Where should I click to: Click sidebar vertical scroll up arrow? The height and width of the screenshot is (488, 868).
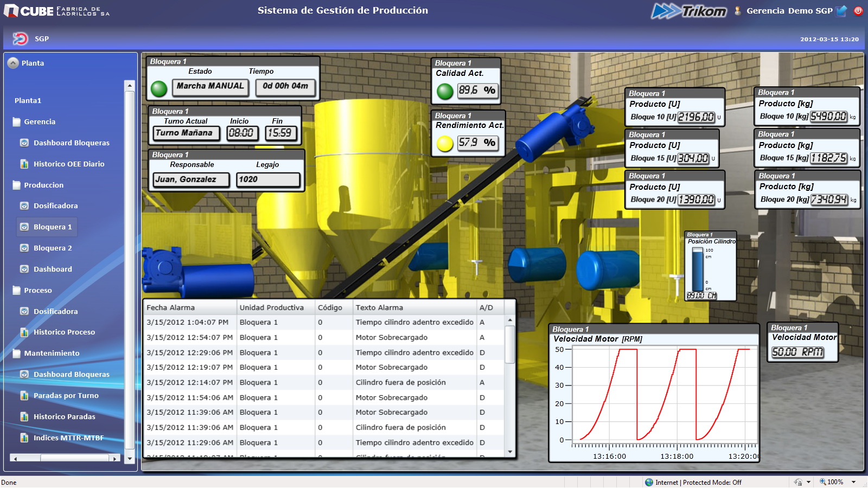tap(129, 86)
